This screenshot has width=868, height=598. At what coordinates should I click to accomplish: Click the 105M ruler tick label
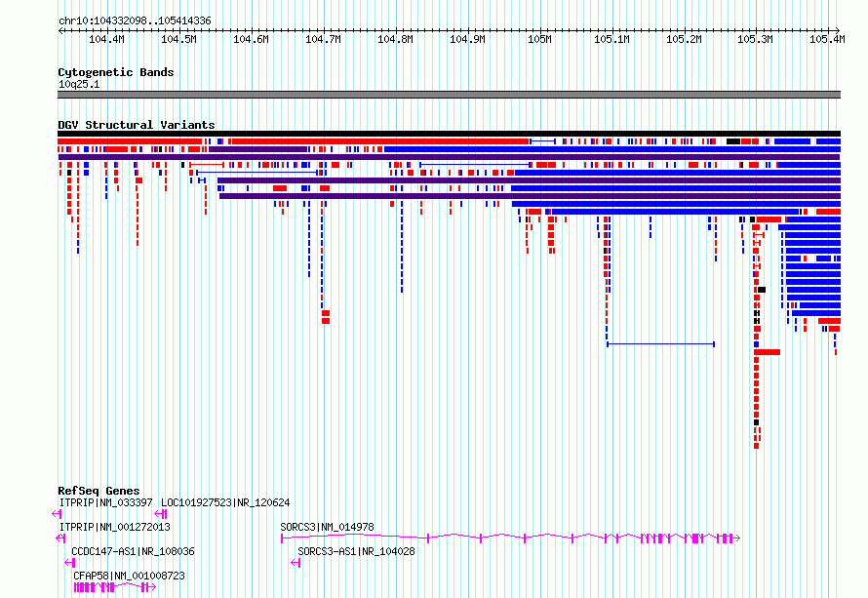click(539, 39)
